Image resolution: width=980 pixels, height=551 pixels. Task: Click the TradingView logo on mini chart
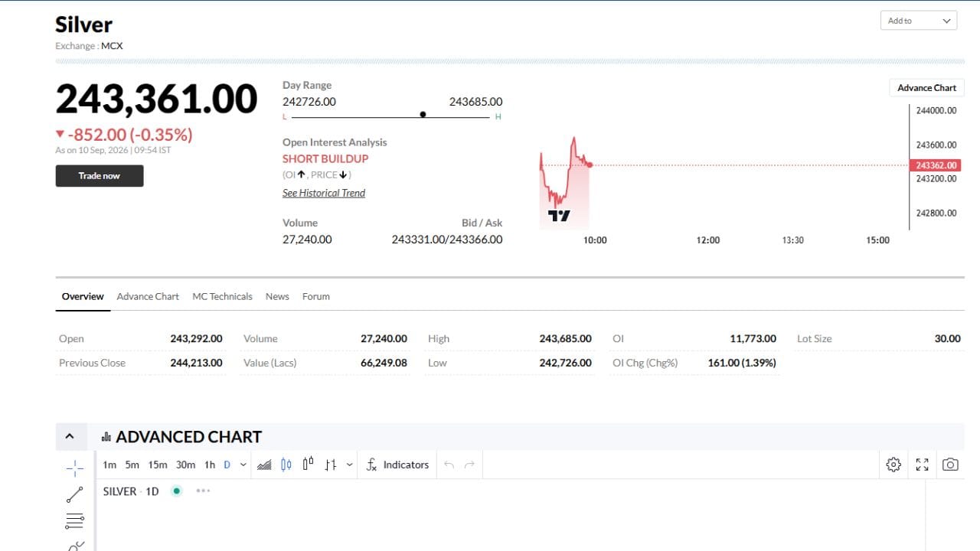pyautogui.click(x=559, y=216)
